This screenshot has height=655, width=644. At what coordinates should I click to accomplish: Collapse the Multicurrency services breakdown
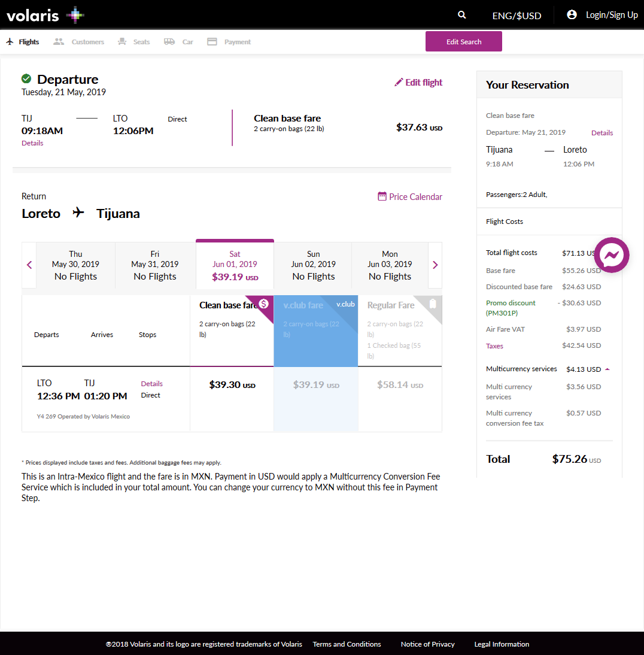coord(607,369)
